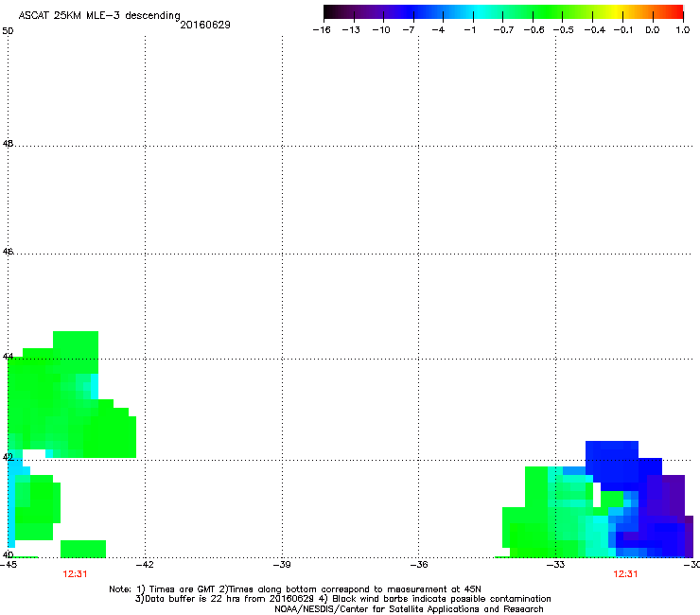The height and width of the screenshot is (615, 700).
Task: Click the left red 12:31 time label
Action: (x=75, y=574)
